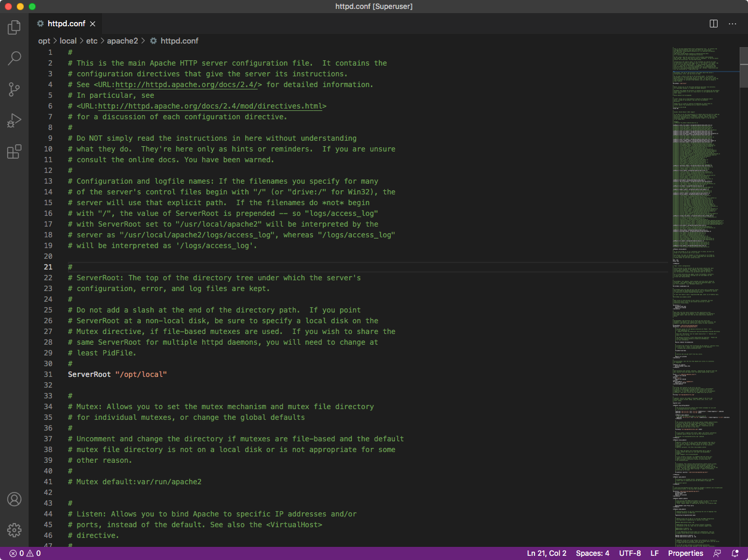Open the Extensions view icon
Screen dimensions: 748x560
click(x=14, y=152)
